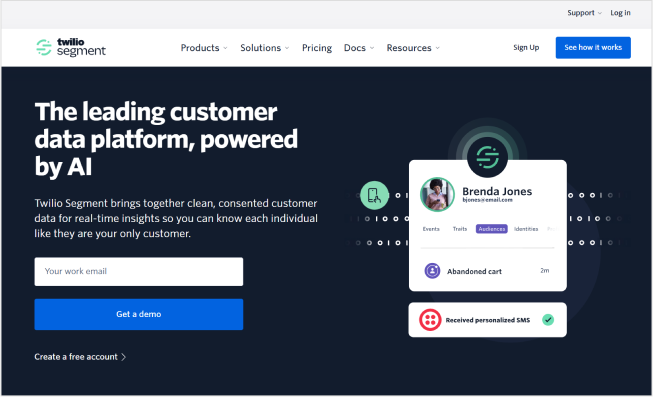
Task: Click the Get a demo button
Action: (139, 315)
